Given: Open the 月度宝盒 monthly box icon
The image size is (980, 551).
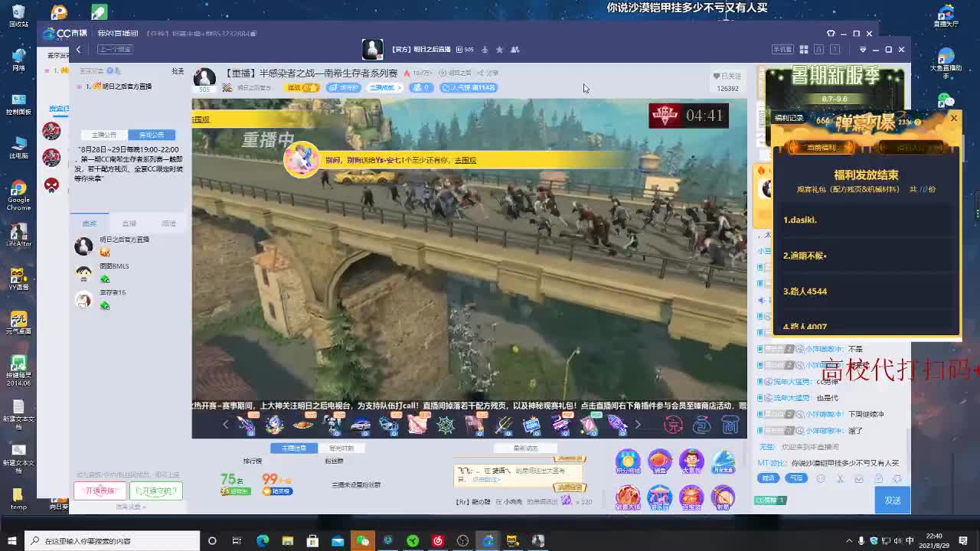Looking at the screenshot, I should click(x=724, y=461).
